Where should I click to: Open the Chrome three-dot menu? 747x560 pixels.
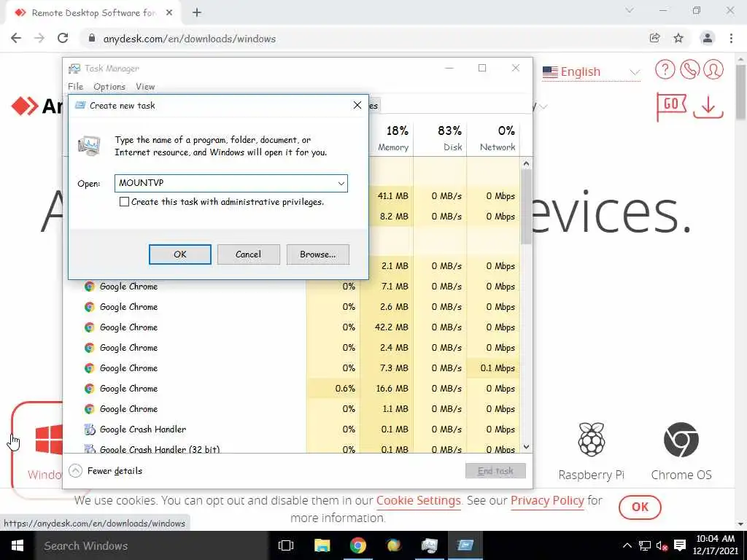pos(731,39)
